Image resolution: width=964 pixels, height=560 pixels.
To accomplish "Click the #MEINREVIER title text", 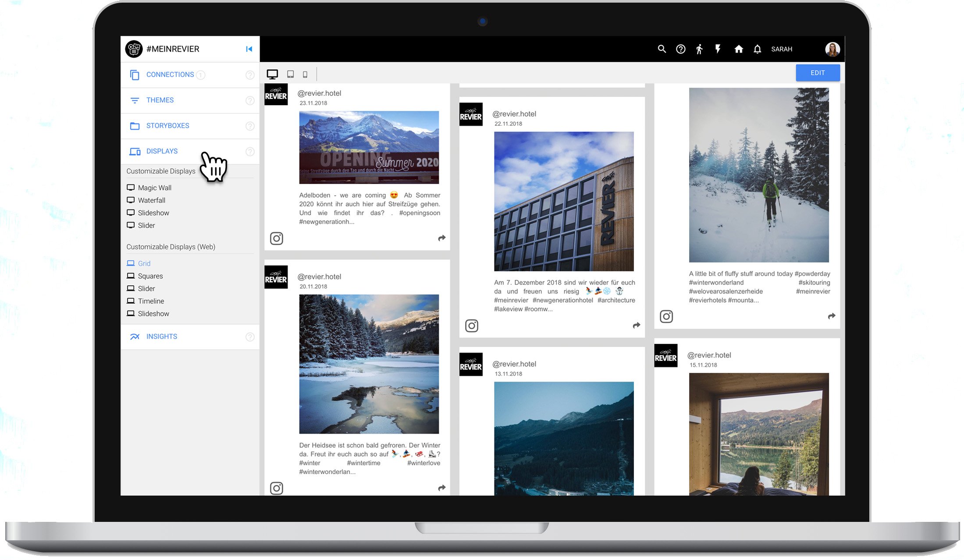I will coord(173,49).
